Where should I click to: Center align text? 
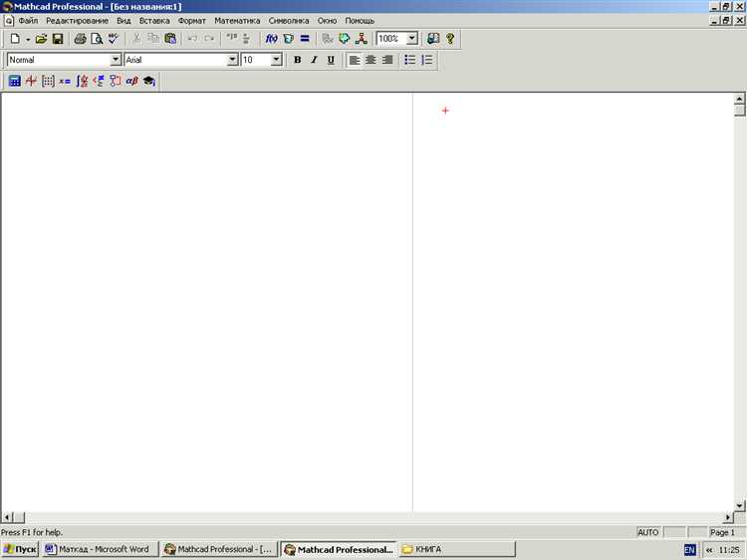coord(371,60)
